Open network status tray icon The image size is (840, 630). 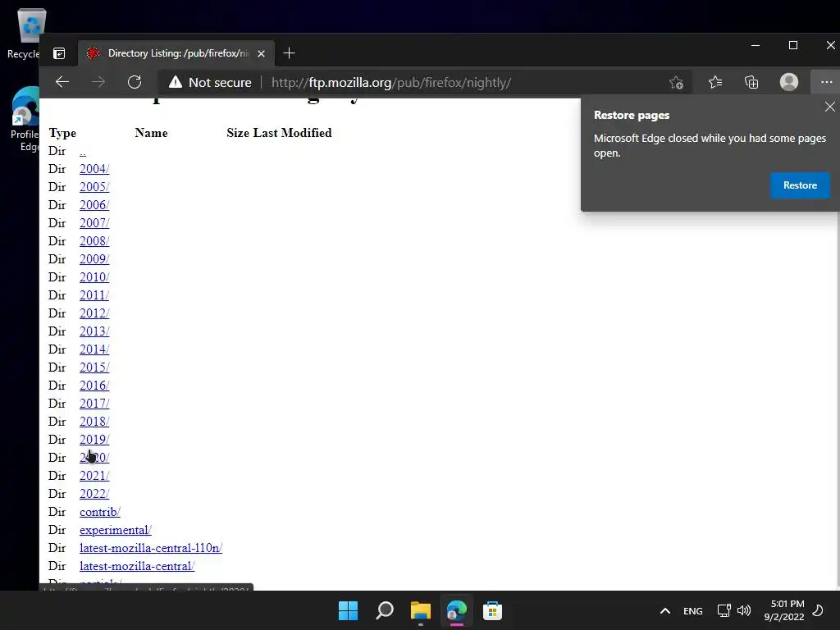[724, 610]
